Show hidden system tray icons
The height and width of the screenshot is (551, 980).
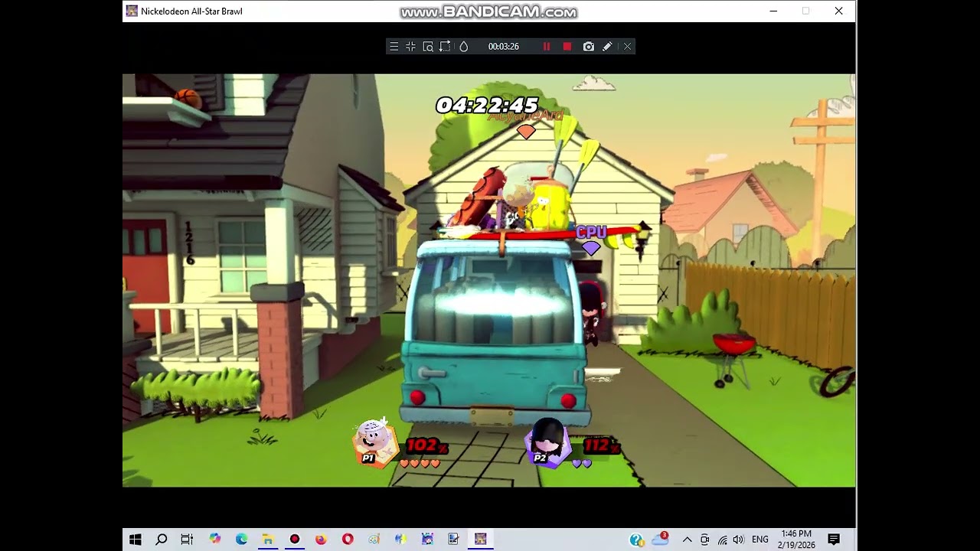tap(687, 540)
